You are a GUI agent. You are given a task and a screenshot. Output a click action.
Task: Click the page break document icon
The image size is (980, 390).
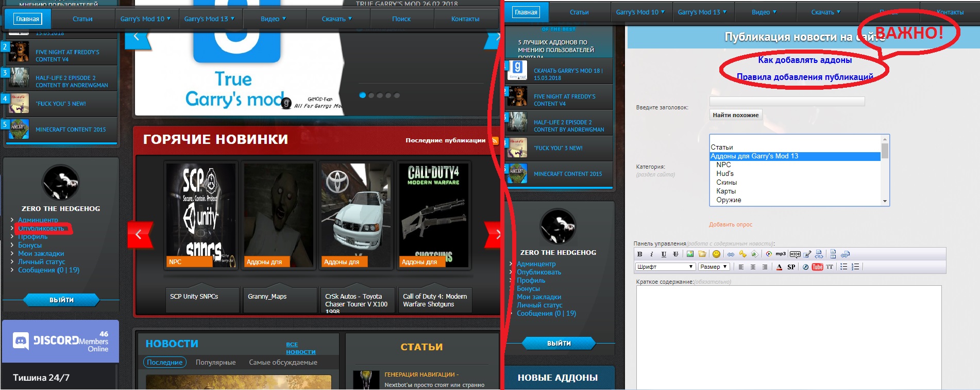(833, 254)
